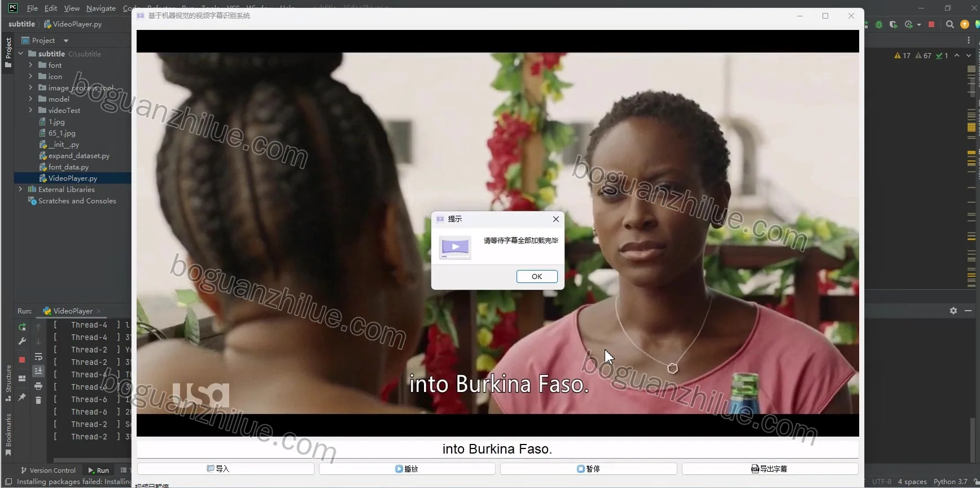Click the print icon in Run panel
Screen dimensions: 980x488
coord(38,386)
